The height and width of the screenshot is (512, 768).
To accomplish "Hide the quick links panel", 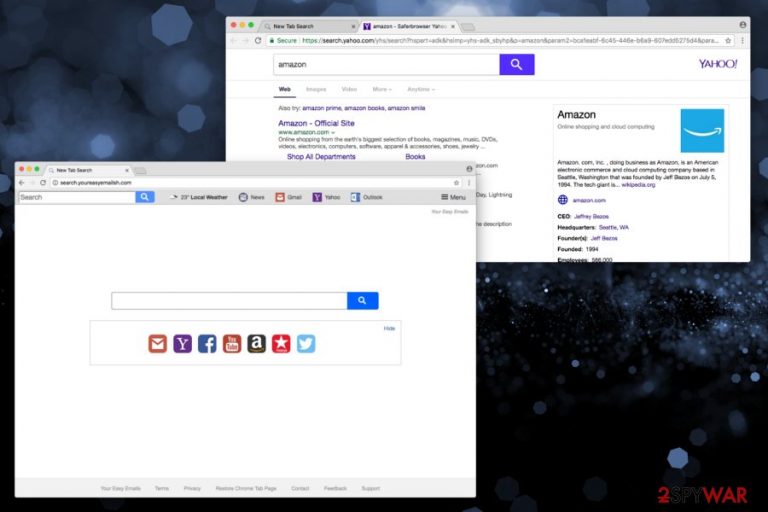I will [x=389, y=328].
